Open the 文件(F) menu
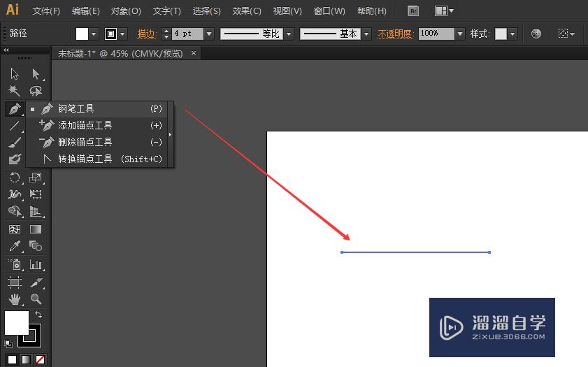 (x=46, y=11)
